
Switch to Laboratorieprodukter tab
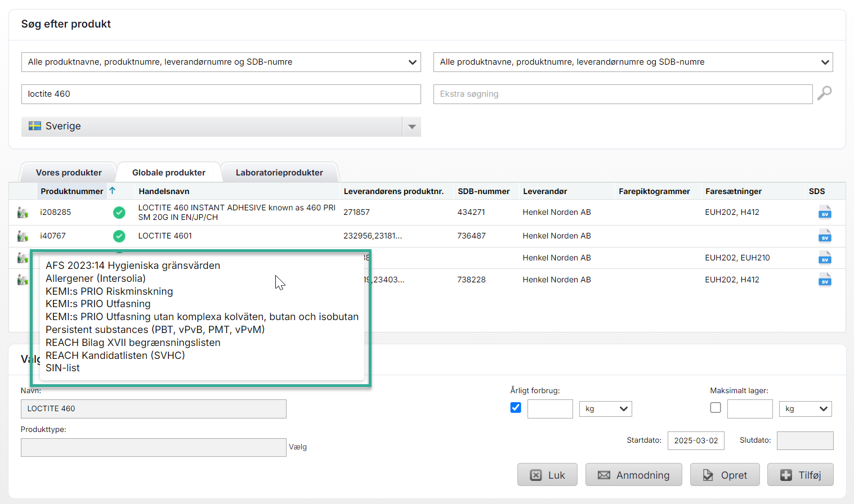point(279,173)
